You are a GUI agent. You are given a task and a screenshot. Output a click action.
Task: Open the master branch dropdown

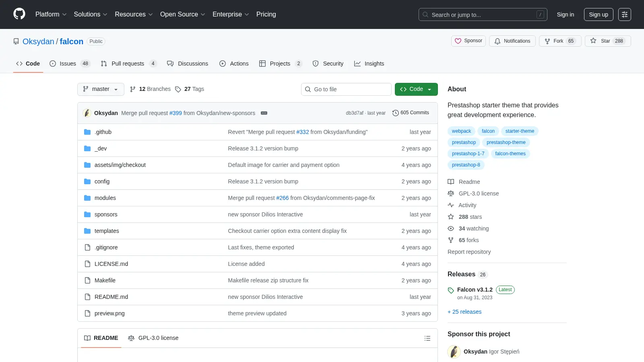tap(101, 89)
